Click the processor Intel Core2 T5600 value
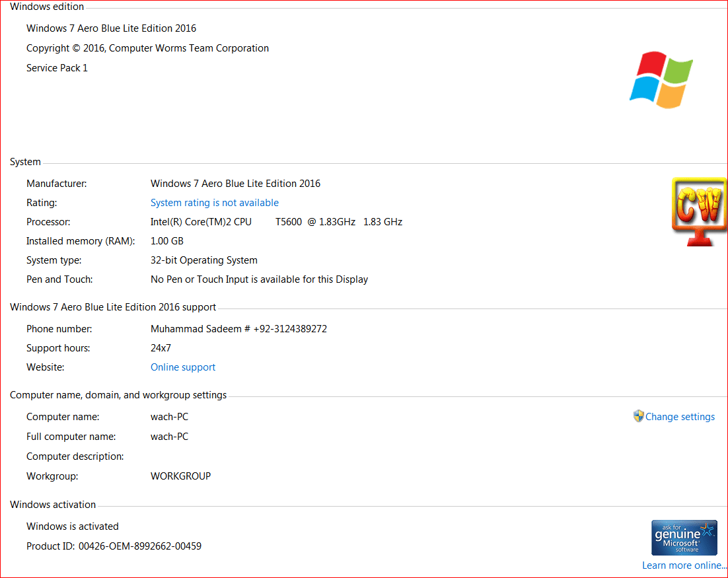This screenshot has width=728, height=578. (276, 222)
